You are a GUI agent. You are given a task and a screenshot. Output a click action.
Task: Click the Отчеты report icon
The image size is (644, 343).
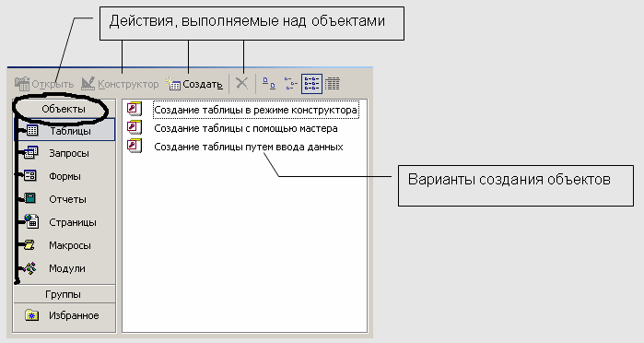30,198
